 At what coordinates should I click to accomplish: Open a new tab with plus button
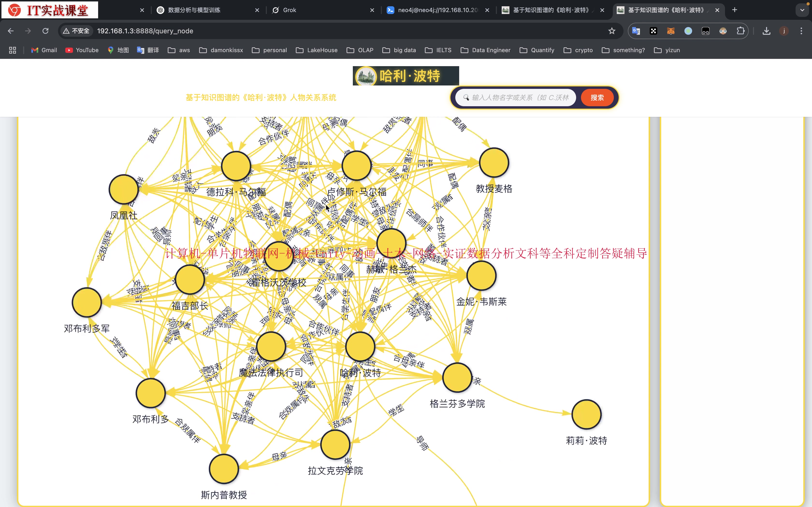coord(734,10)
